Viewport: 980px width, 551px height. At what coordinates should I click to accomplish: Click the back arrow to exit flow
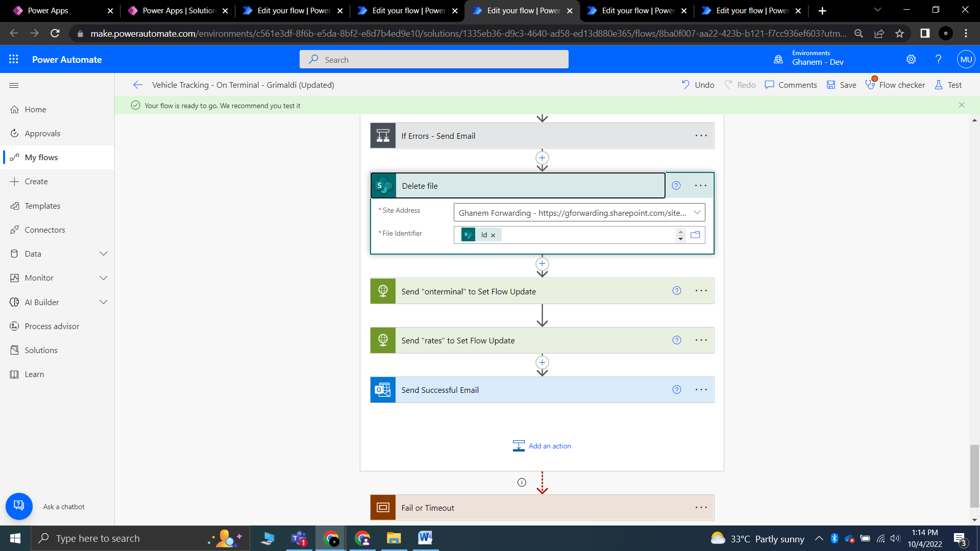pyautogui.click(x=137, y=85)
